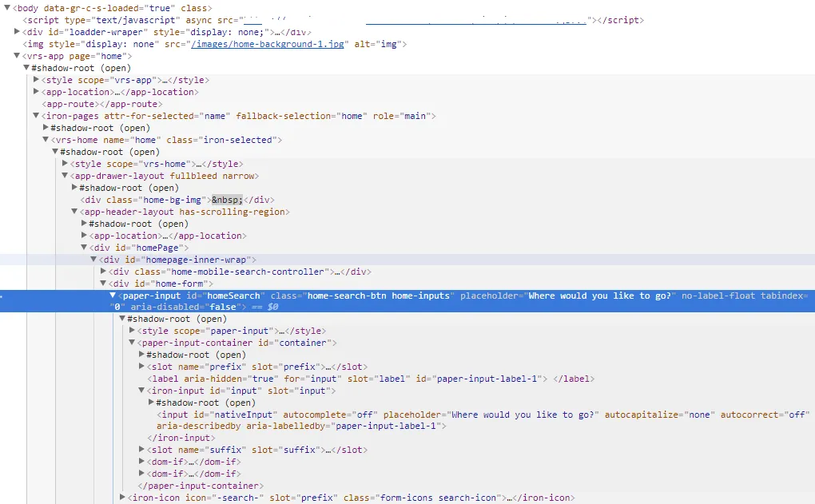The image size is (815, 504).
Task: Expand the app-location arrow above app-route
Action: pyautogui.click(x=36, y=91)
